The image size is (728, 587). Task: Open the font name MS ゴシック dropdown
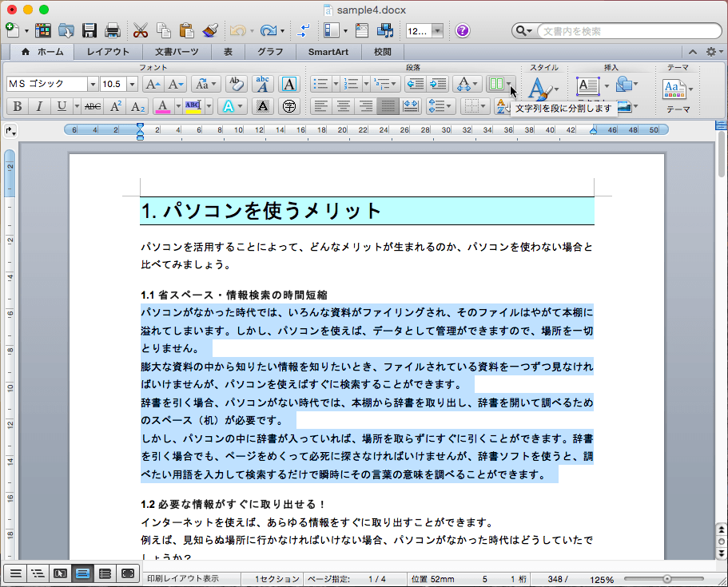tap(93, 84)
